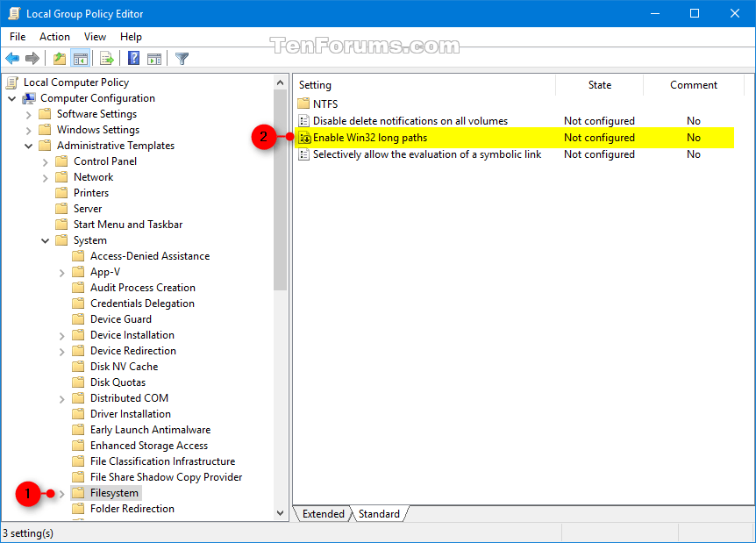Click the Show/Hide Action Pane icon
This screenshot has height=543, width=756.
[x=153, y=58]
